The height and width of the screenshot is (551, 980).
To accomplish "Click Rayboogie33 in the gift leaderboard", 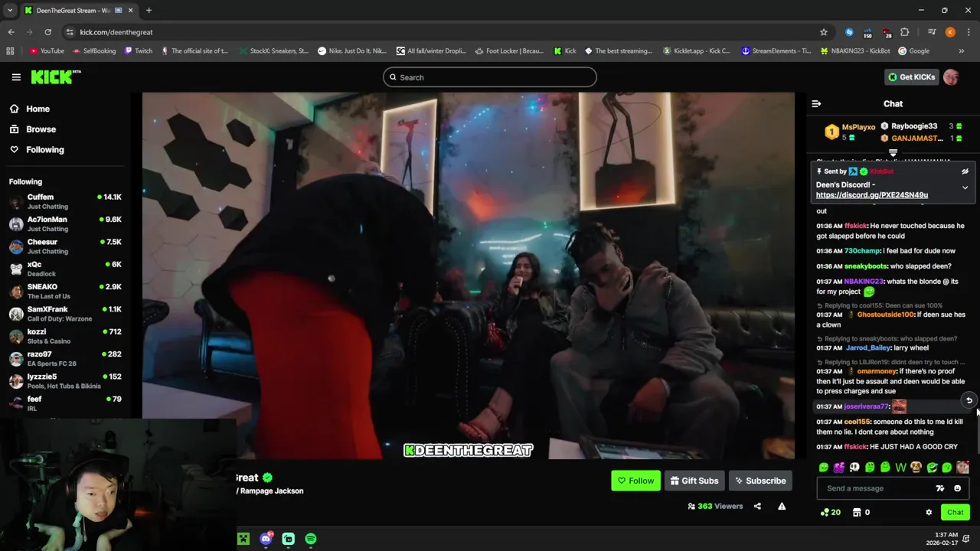I will pos(914,126).
